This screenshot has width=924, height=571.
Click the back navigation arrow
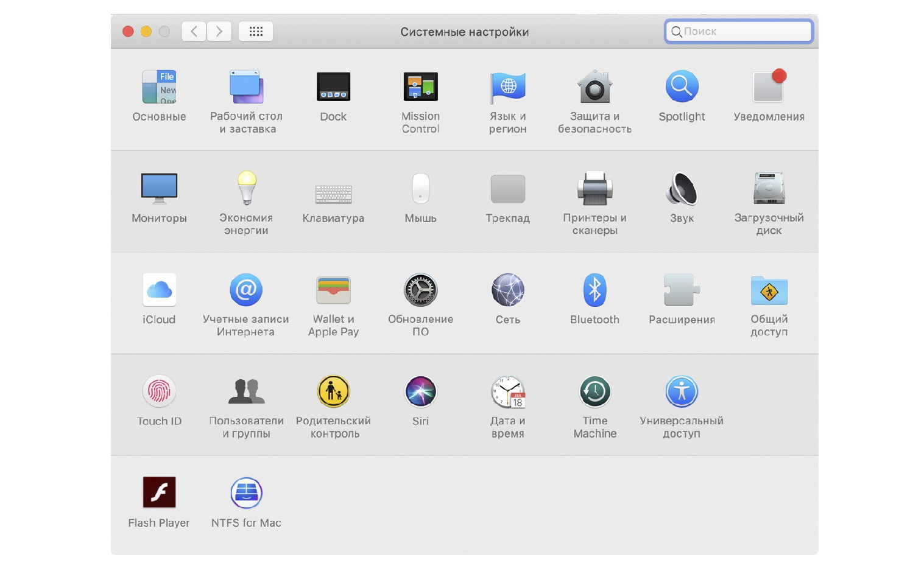(194, 32)
